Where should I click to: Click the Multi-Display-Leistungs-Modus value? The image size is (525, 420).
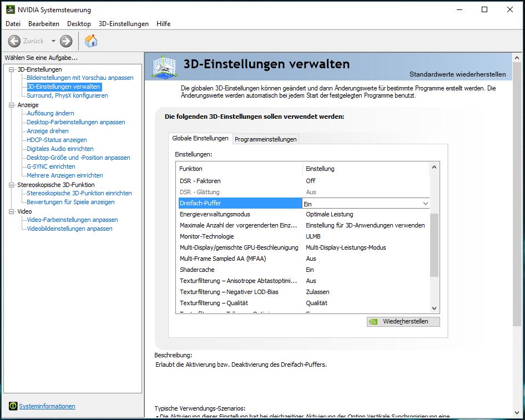346,247
